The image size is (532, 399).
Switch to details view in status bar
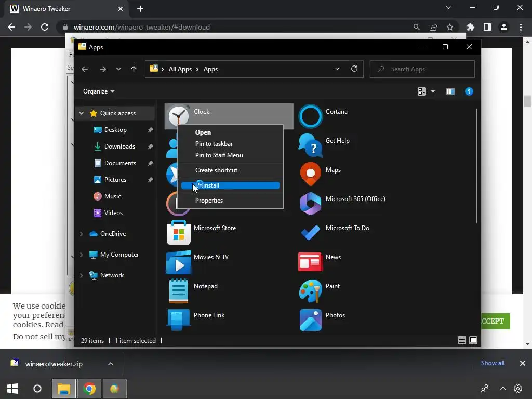(461, 340)
